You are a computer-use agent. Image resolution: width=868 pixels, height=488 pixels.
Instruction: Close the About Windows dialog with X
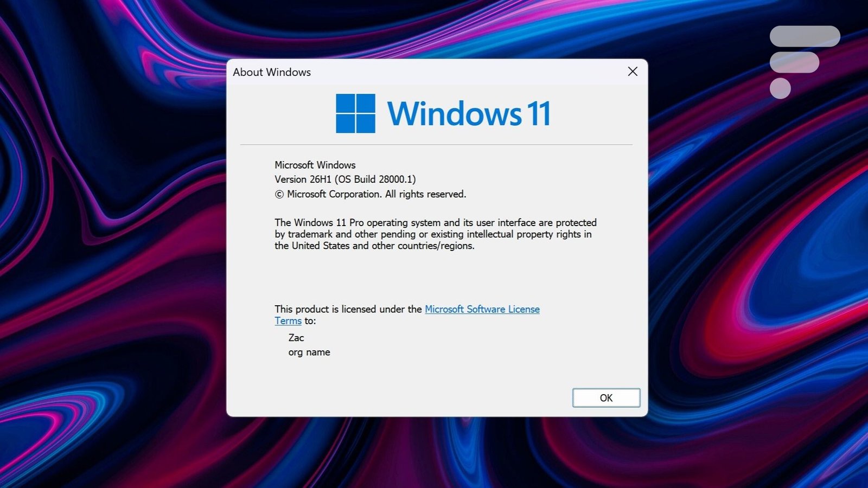pyautogui.click(x=632, y=72)
